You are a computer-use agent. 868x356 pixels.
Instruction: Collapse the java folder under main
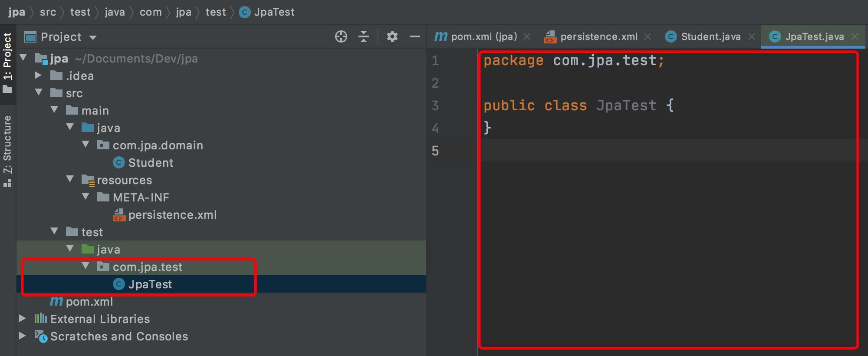(x=70, y=127)
